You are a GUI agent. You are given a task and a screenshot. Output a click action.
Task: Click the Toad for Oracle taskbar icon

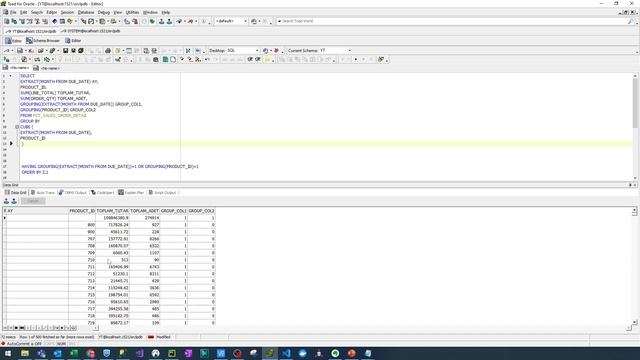click(x=270, y=353)
